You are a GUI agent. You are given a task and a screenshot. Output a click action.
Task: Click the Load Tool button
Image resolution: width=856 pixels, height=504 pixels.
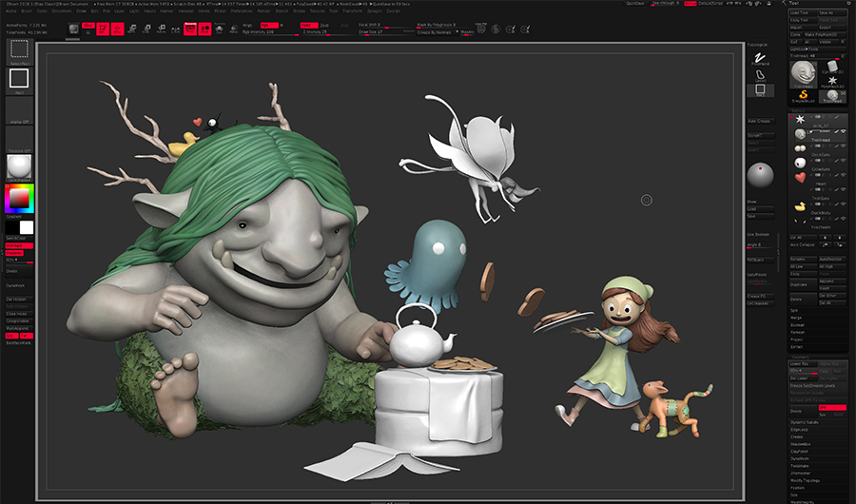pos(803,12)
